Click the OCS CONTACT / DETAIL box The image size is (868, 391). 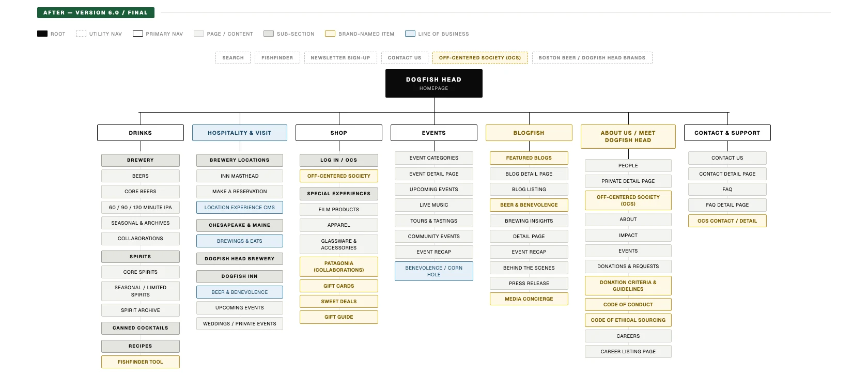click(727, 221)
